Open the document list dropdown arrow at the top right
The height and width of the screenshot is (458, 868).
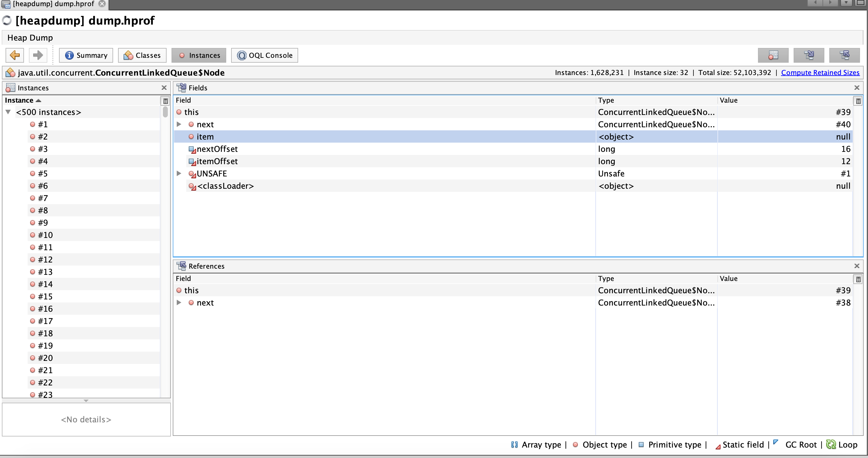point(846,3)
